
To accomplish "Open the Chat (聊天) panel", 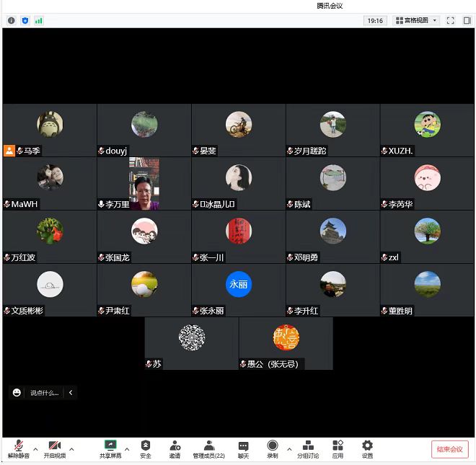I will tap(243, 448).
